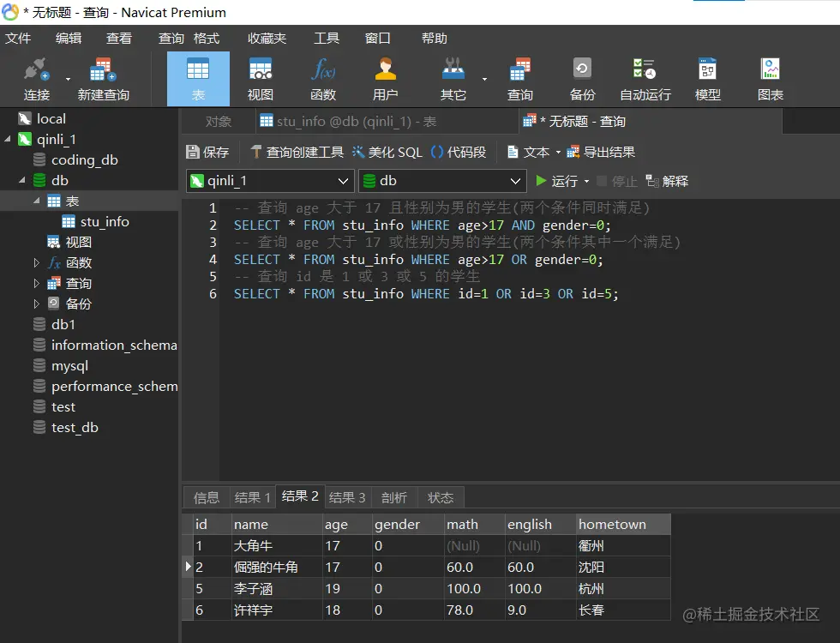Collapse the db database node

22,181
